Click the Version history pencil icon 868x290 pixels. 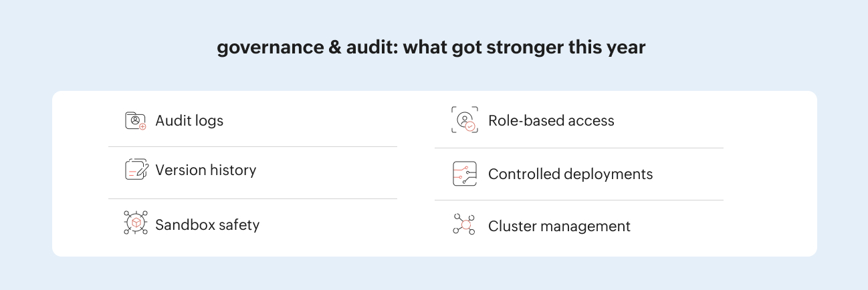pos(136,170)
